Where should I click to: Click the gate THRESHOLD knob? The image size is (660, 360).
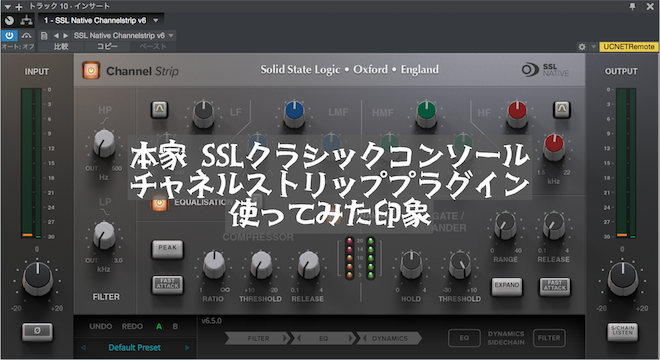(460, 264)
